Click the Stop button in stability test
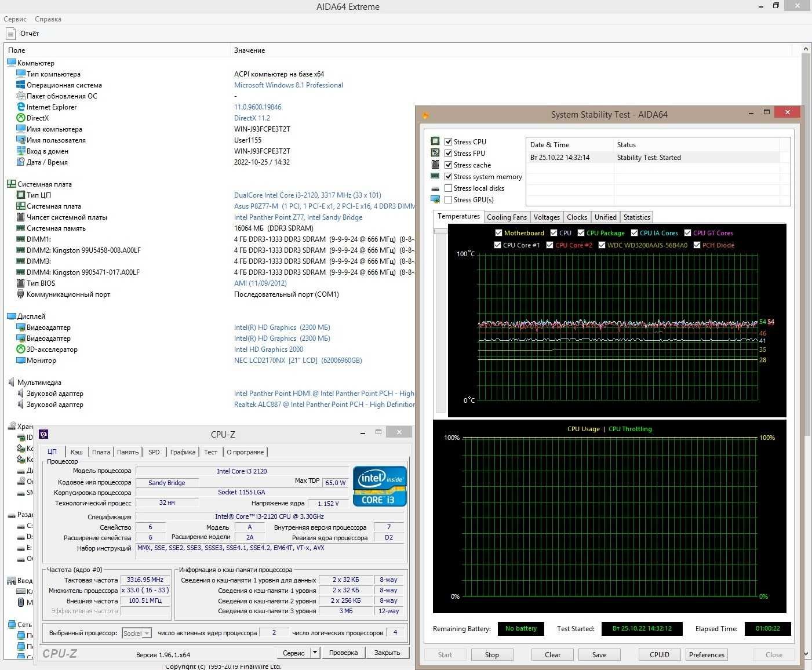 [491, 655]
